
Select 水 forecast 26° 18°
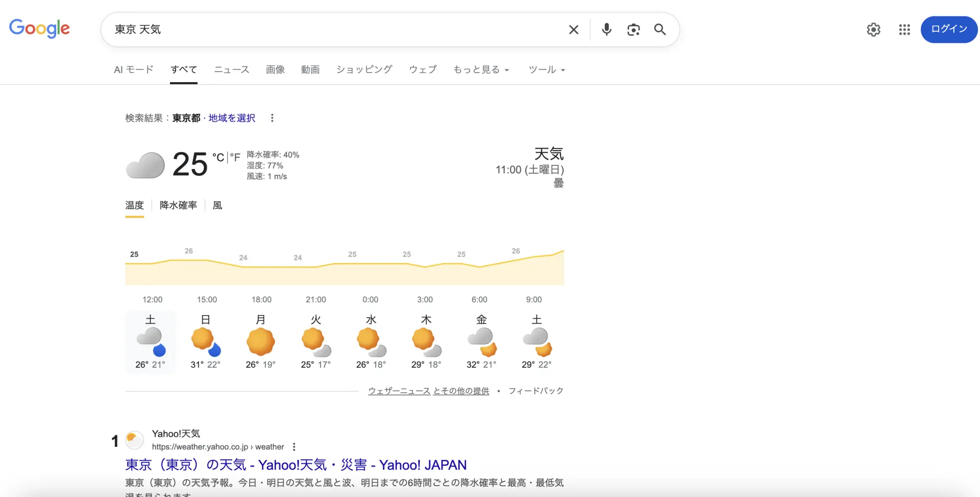click(x=371, y=342)
